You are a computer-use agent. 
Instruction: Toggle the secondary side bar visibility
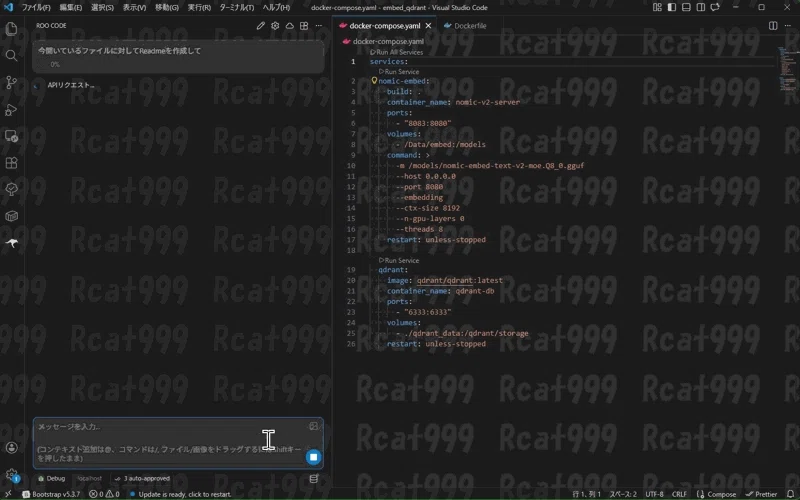[x=701, y=7]
